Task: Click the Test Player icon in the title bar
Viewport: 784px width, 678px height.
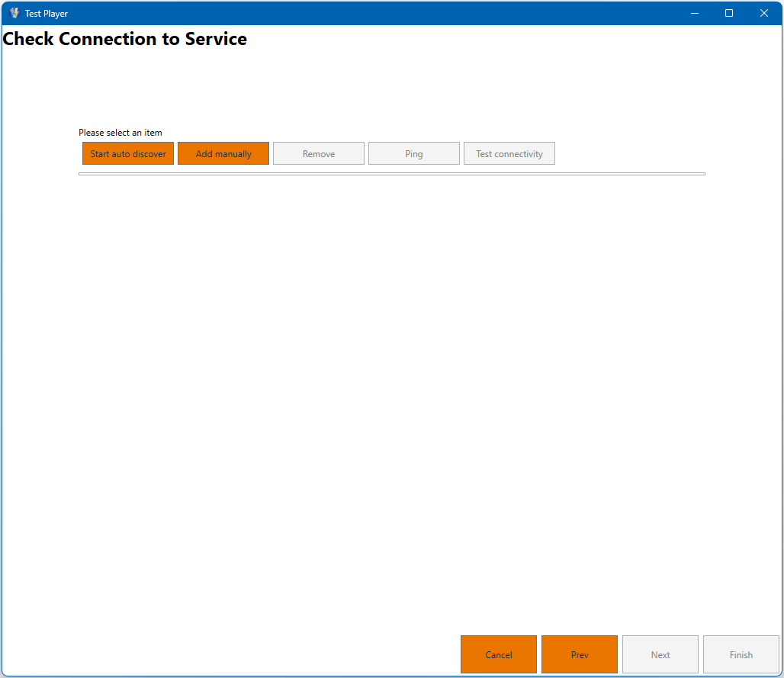Action: click(x=14, y=13)
